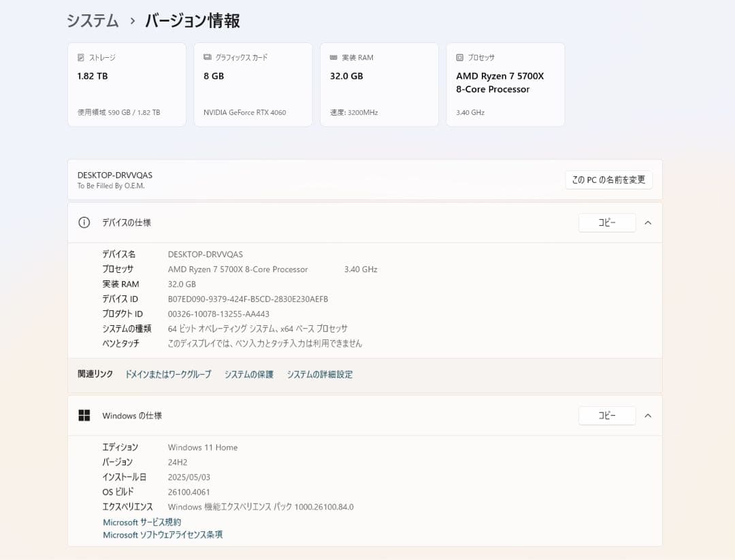The width and height of the screenshot is (735, 560).
Task: Click このPCの名前を変更 button
Action: click(x=608, y=179)
